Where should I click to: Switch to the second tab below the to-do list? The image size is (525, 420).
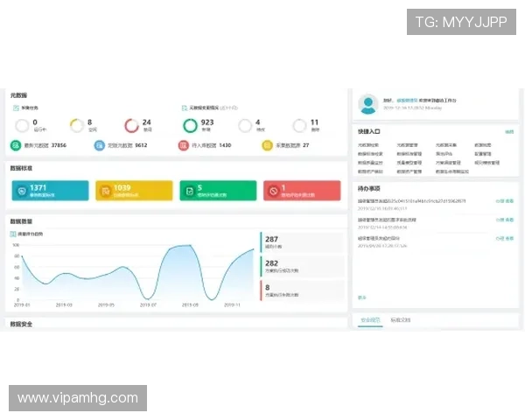pos(400,320)
